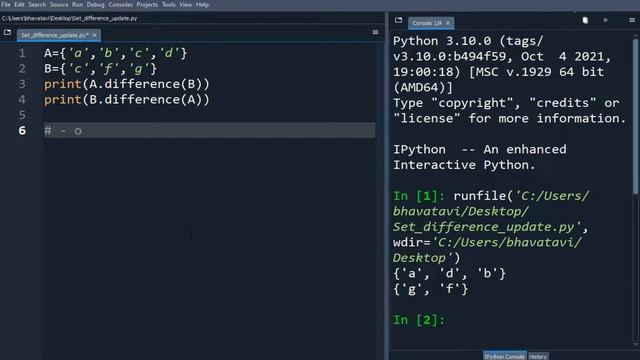Click the print(A.difference(B)) line
Viewport: 640px width, 360px height.
(x=127, y=84)
